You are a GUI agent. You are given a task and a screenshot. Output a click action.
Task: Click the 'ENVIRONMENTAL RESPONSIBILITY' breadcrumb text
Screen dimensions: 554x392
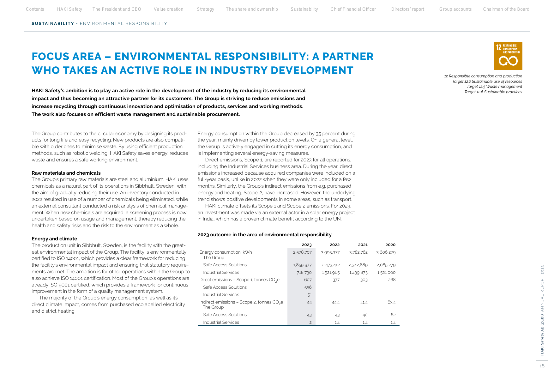pyautogui.click(x=123, y=24)
